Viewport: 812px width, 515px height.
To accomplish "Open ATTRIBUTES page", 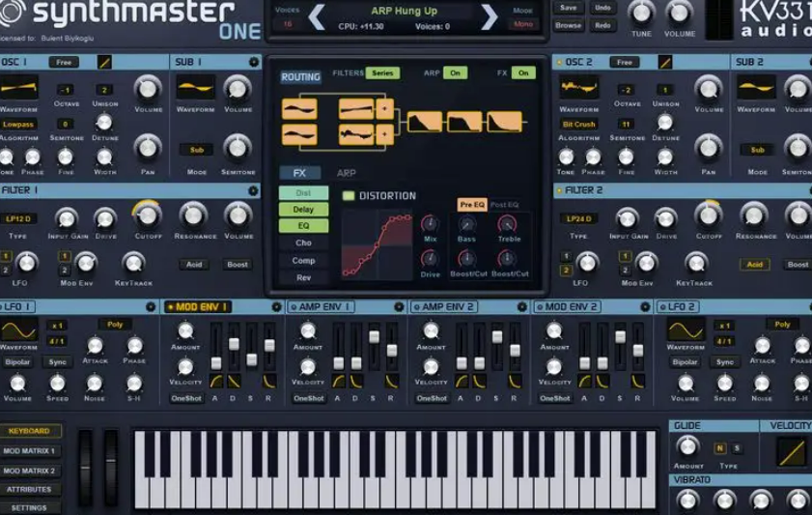I will 30,489.
